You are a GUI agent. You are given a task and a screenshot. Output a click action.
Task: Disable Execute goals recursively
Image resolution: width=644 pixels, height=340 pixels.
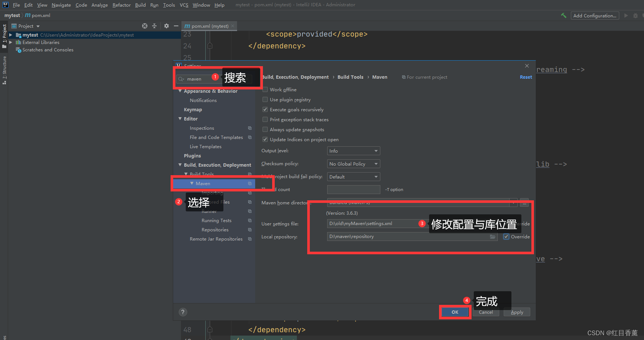click(x=265, y=109)
